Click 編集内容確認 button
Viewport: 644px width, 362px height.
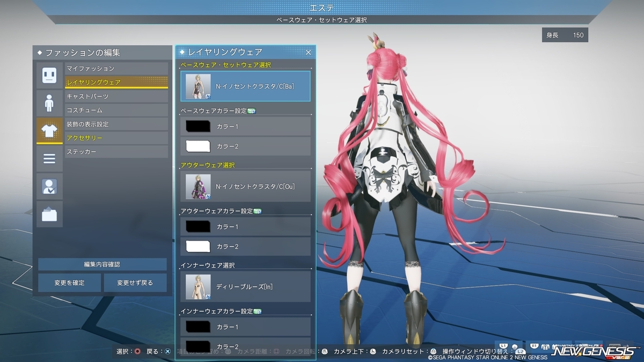(x=103, y=264)
